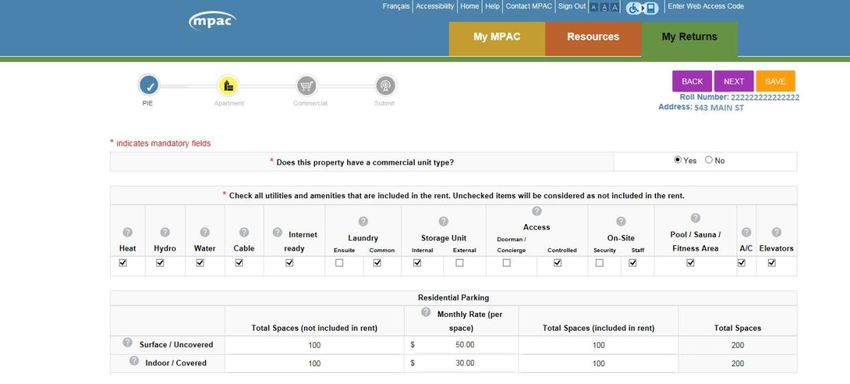Screen dimensions: 850x384
Task: Uncheck the On-Site Staff checkbox
Action: pyautogui.click(x=633, y=263)
